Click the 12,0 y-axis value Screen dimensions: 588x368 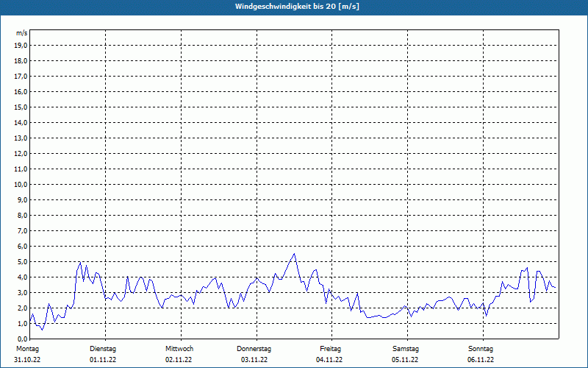[21, 154]
